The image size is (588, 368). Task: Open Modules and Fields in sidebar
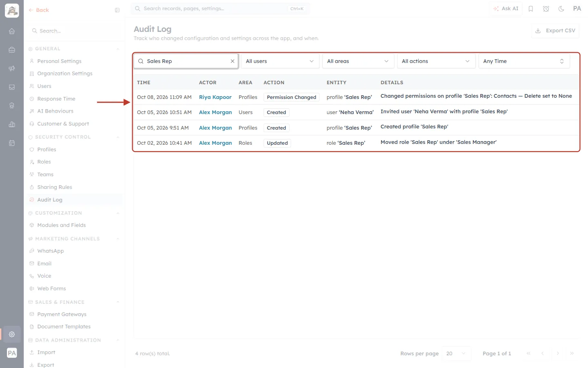(x=61, y=225)
